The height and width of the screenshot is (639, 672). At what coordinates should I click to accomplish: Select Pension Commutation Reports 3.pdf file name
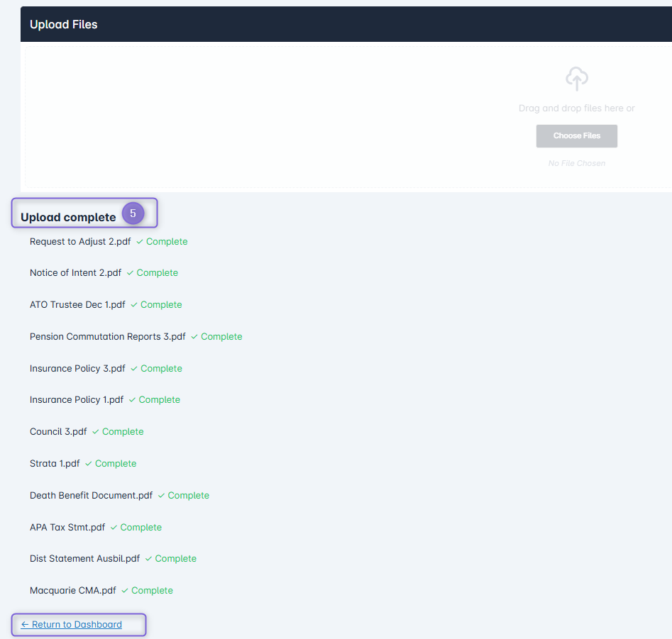108,337
